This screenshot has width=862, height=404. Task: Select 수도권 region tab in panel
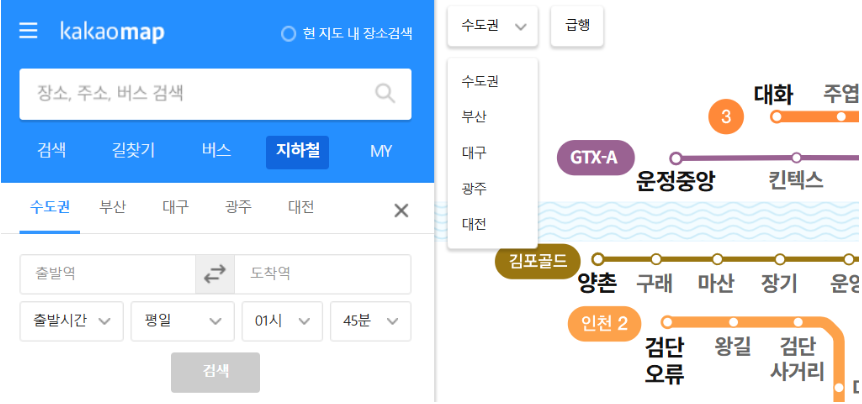(x=49, y=208)
